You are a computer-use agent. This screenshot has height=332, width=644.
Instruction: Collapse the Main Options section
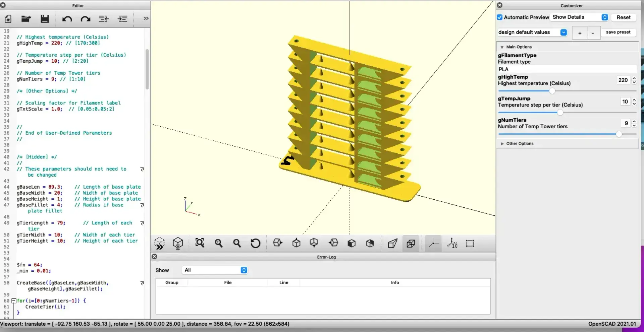502,47
